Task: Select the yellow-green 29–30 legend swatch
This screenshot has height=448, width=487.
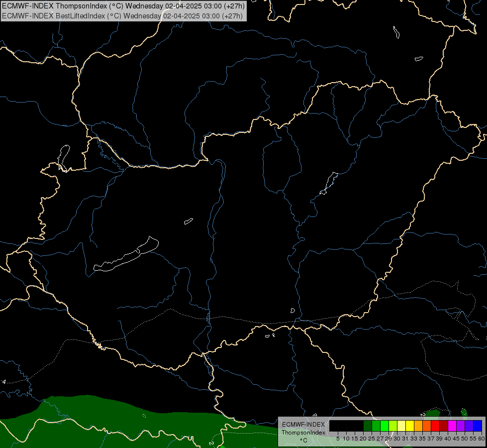Action: (x=393, y=426)
